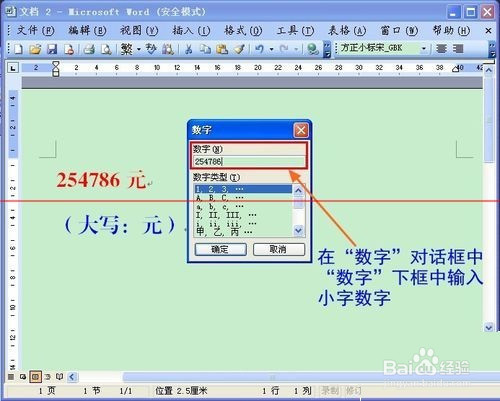500x401 pixels.
Task: Click the first-line indent marker on ruler
Action: 56,64
